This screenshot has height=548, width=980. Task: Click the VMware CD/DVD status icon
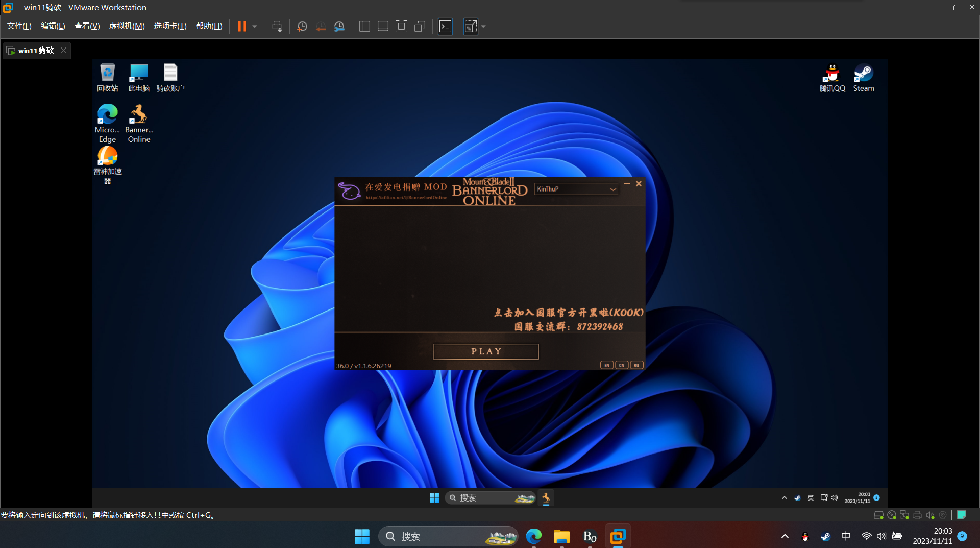[x=892, y=515]
